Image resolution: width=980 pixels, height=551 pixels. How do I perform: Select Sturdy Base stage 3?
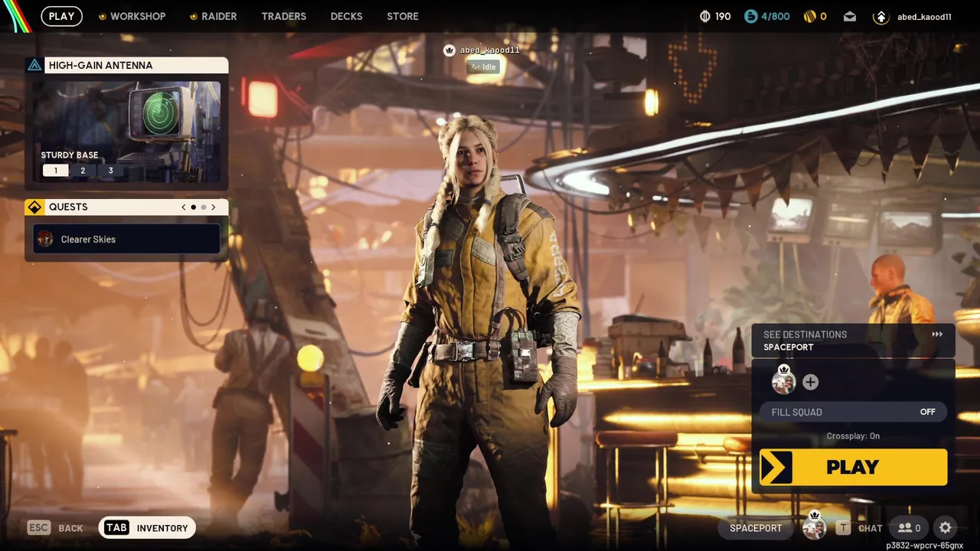[x=110, y=171]
